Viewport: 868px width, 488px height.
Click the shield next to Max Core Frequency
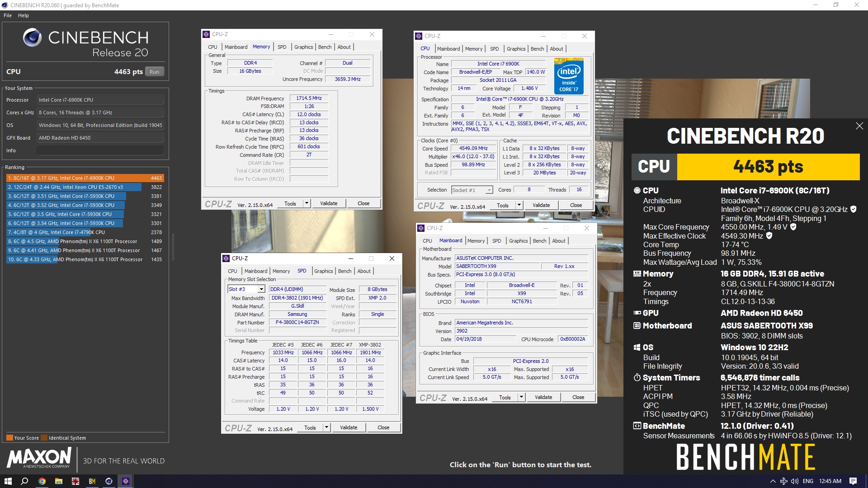793,227
